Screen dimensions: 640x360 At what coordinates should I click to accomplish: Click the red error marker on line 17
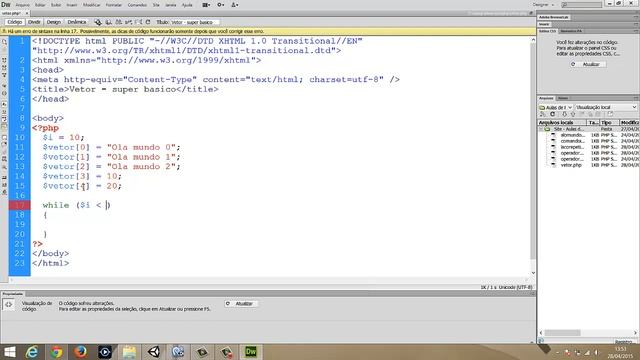tap(20, 205)
